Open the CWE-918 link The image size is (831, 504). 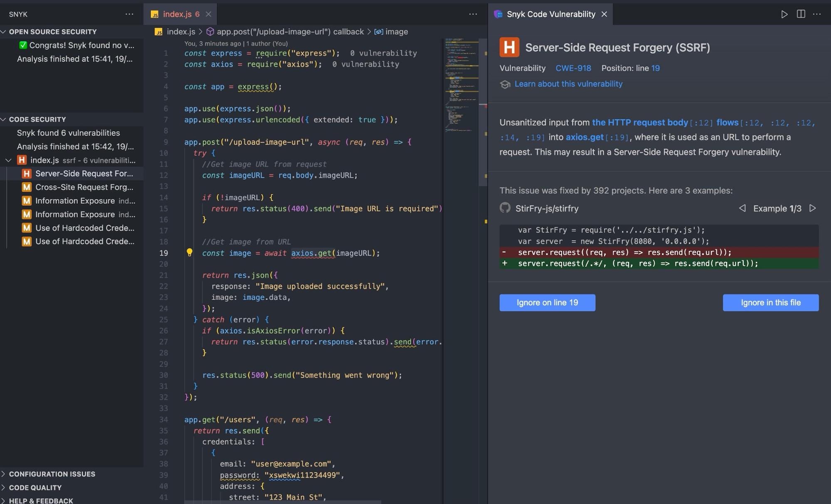[573, 68]
